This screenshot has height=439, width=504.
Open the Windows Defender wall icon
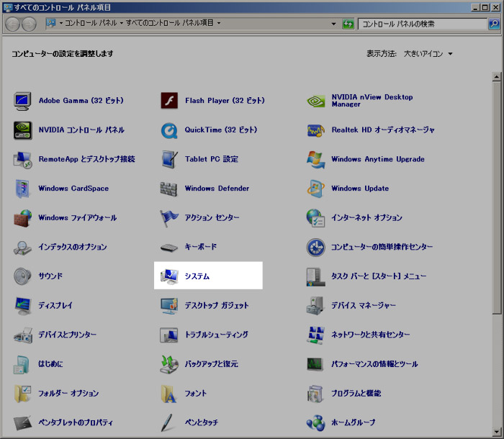[x=168, y=189]
